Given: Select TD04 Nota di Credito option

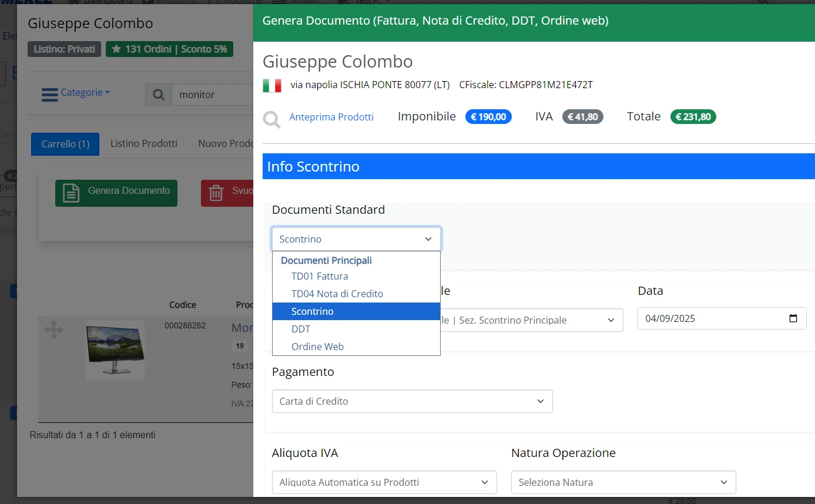Looking at the screenshot, I should pos(356,294).
